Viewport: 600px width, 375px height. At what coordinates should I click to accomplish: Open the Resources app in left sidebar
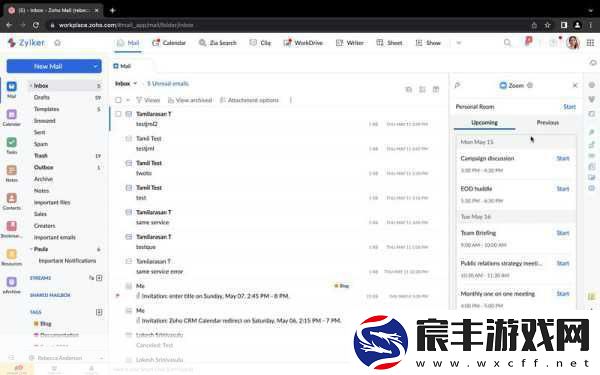pyautogui.click(x=11, y=257)
